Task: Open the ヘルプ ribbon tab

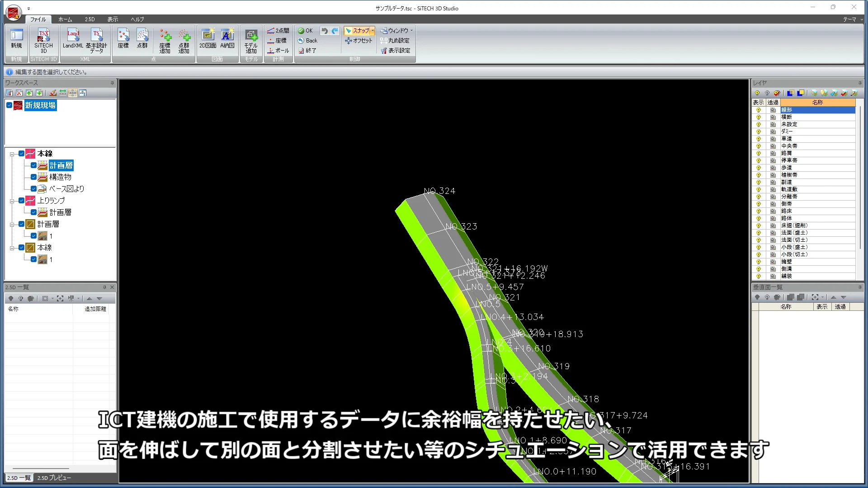Action: (137, 19)
